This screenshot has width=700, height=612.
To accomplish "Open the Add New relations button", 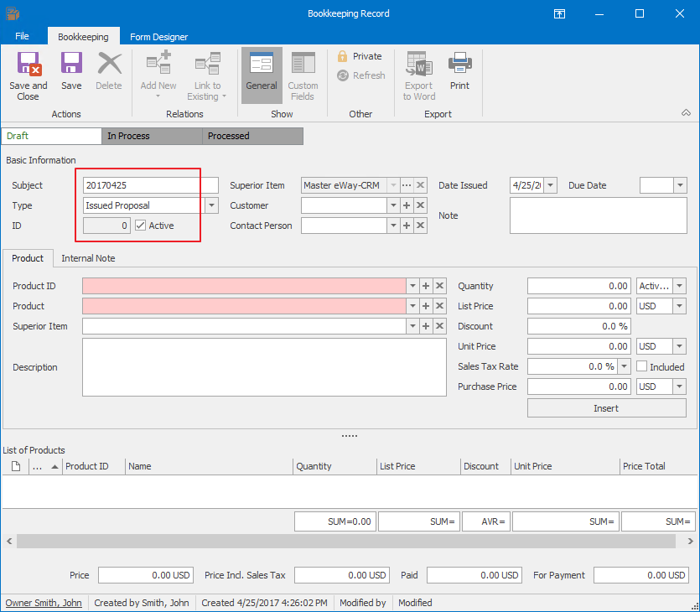I will tap(158, 76).
